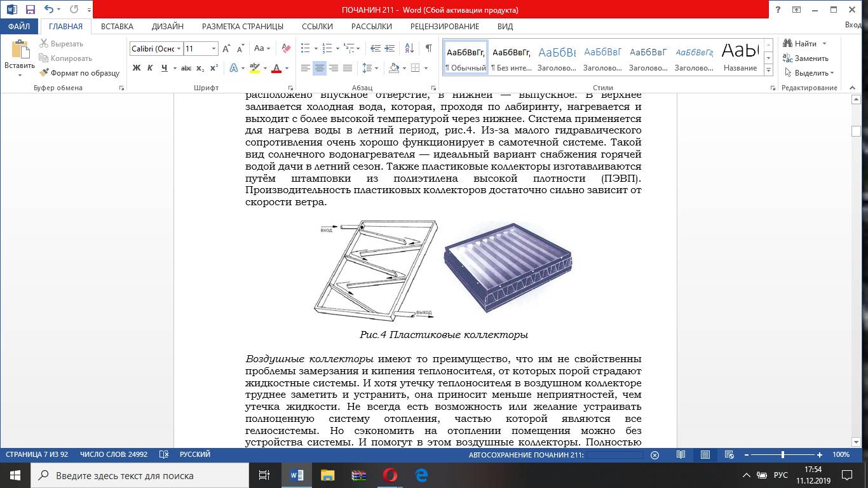868x488 pixels.
Task: Show paragraph marks with ¶ icon
Action: pyautogui.click(x=429, y=48)
